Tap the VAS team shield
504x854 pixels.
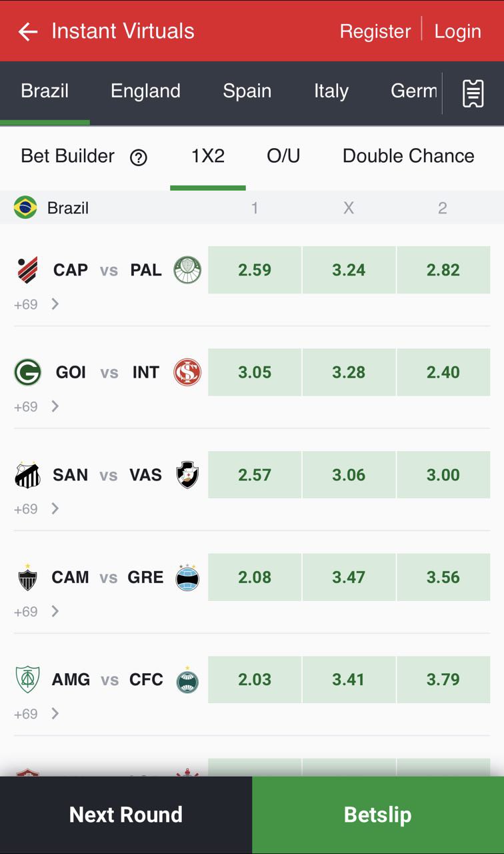(187, 475)
